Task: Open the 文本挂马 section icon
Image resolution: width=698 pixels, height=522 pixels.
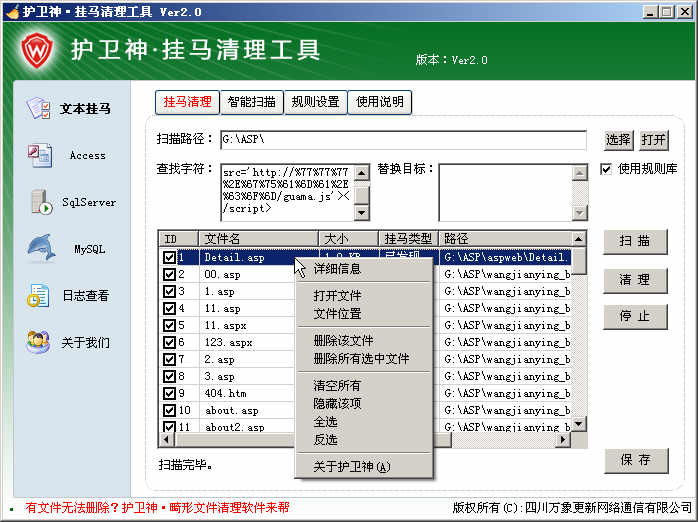Action: [x=38, y=108]
